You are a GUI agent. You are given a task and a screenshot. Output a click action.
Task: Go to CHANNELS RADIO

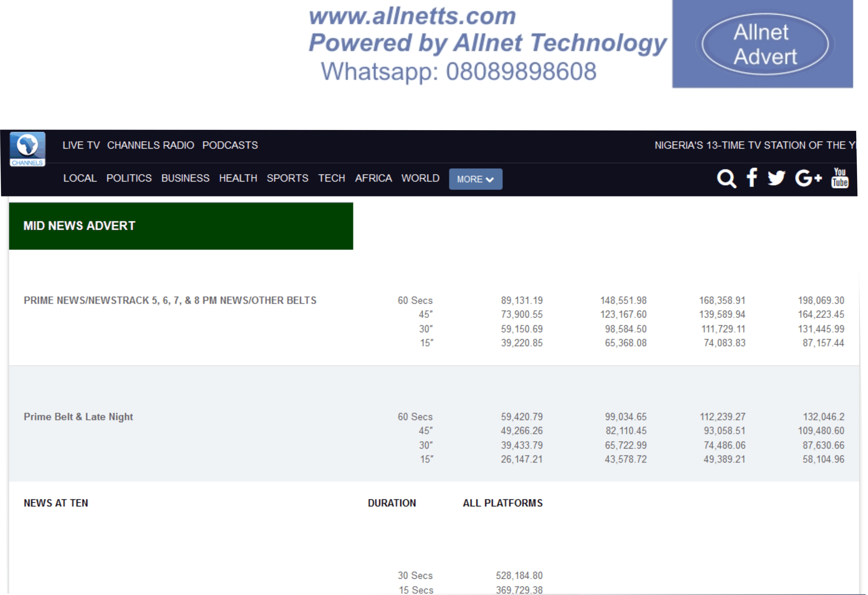click(151, 145)
